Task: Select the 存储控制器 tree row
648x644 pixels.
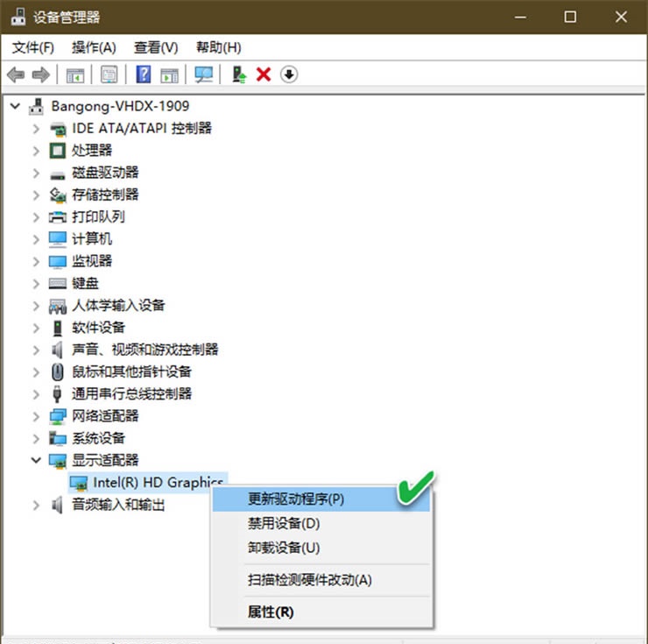Action: (x=105, y=195)
